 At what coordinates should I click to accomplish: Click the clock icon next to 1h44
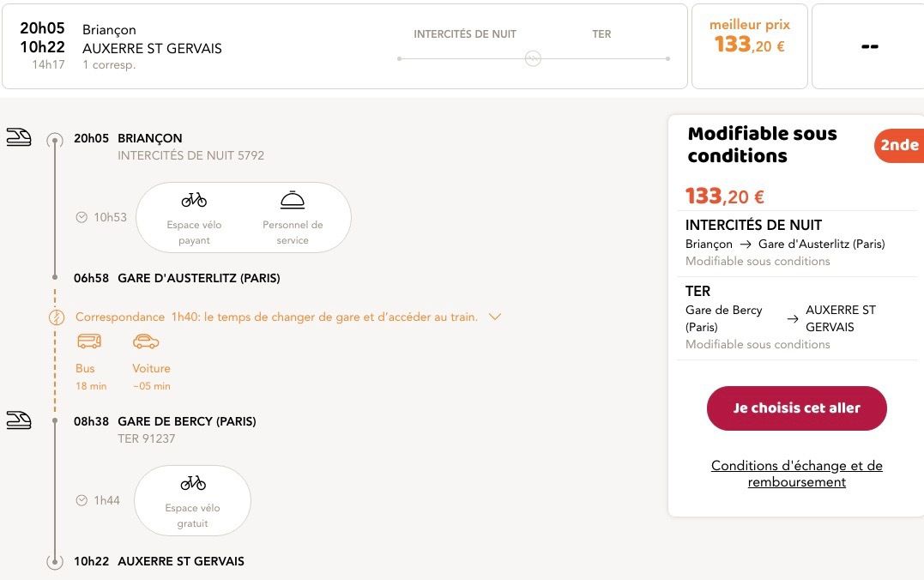[x=82, y=500]
